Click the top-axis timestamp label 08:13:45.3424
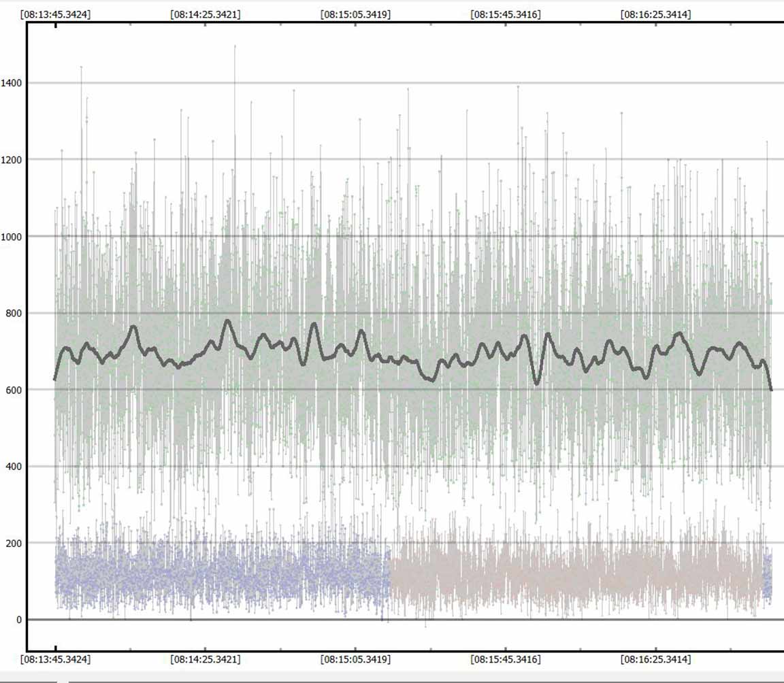Screen dimensions: 784x683 (56, 14)
